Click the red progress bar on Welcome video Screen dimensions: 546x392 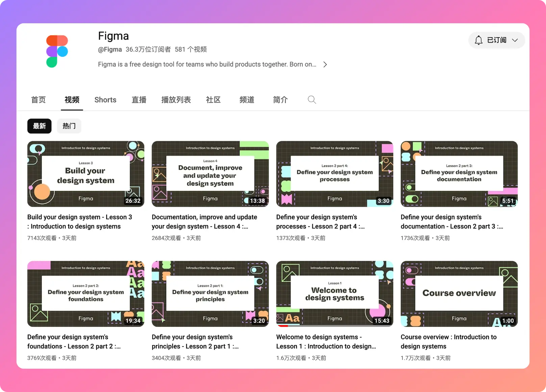pyautogui.click(x=282, y=326)
